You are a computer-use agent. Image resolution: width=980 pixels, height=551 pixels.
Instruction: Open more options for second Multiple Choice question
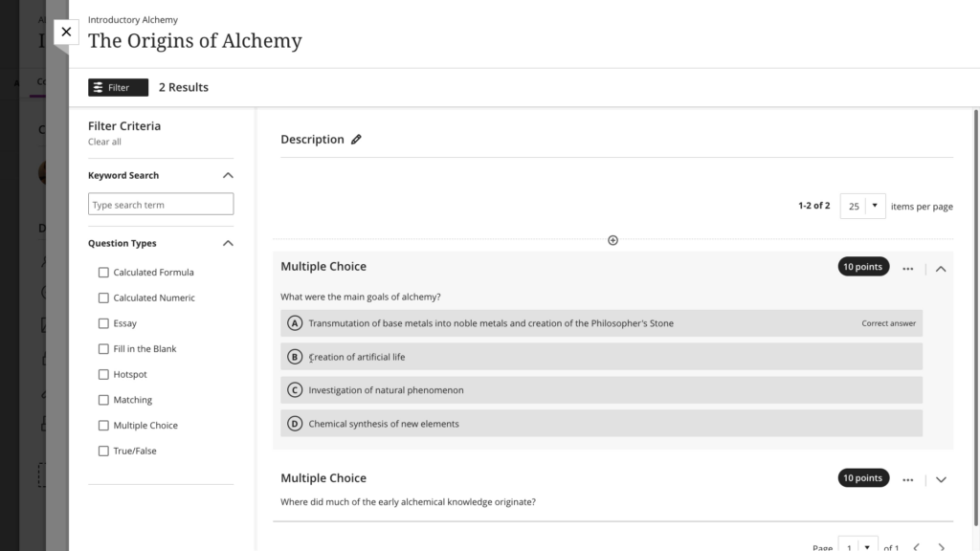tap(908, 480)
